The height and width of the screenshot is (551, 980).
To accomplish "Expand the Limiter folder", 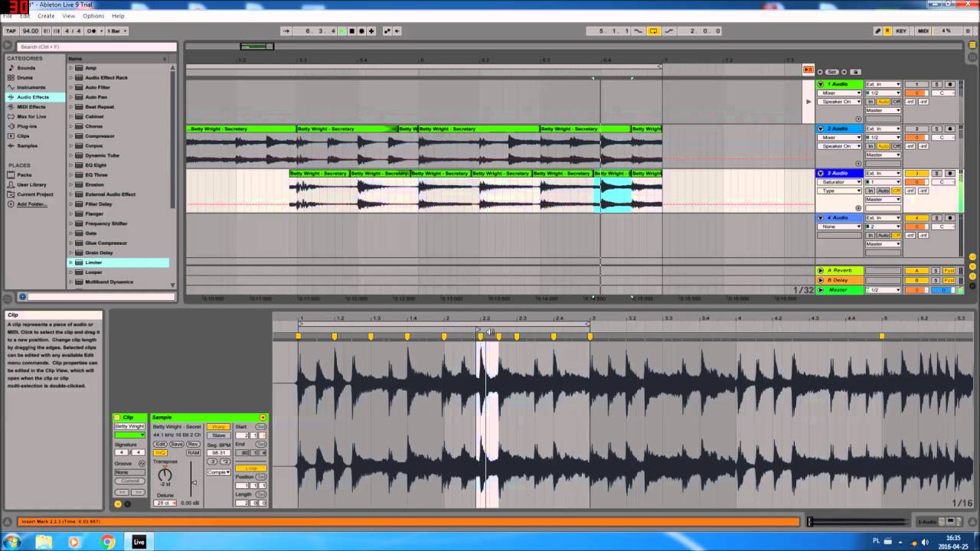I will click(70, 262).
